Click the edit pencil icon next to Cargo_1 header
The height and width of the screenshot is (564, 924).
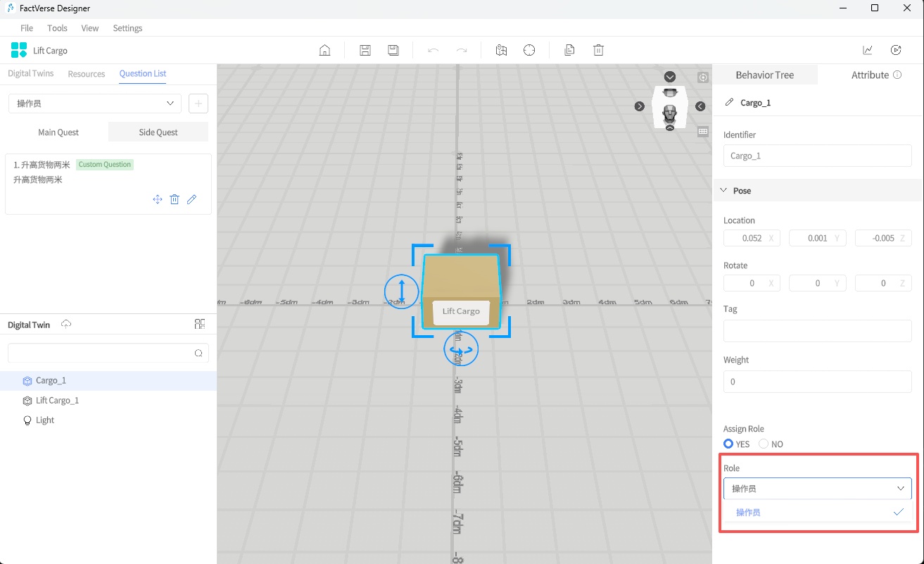point(730,102)
